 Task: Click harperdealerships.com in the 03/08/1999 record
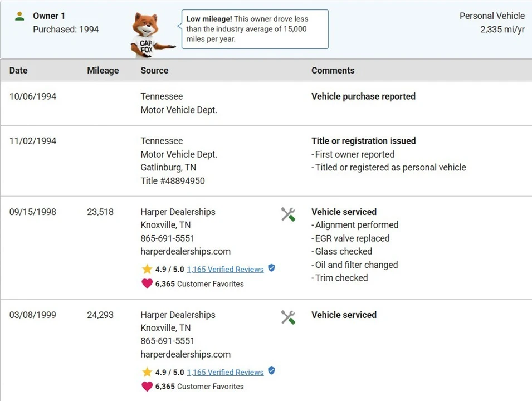[186, 354]
